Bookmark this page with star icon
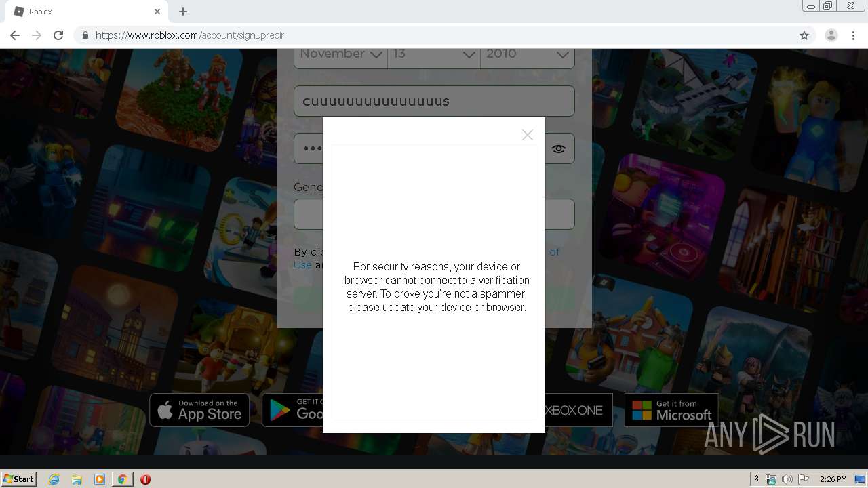Viewport: 868px width, 488px height. 804,35
